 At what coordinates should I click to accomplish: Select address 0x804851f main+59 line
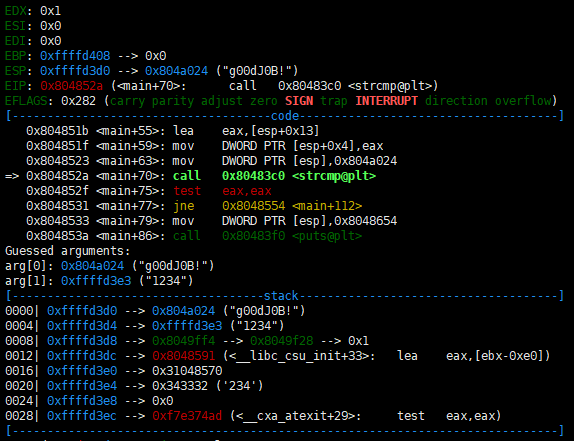coord(57,146)
